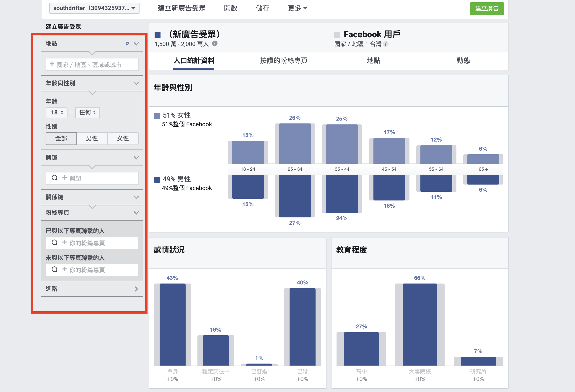Click the blue dot indicator in 地點 header
This screenshot has height=392, width=575.
[127, 44]
